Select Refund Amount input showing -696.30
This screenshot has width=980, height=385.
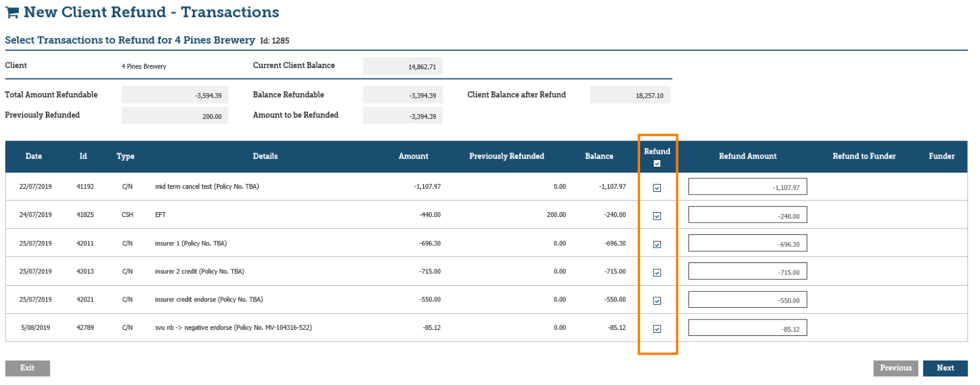pyautogui.click(x=747, y=243)
